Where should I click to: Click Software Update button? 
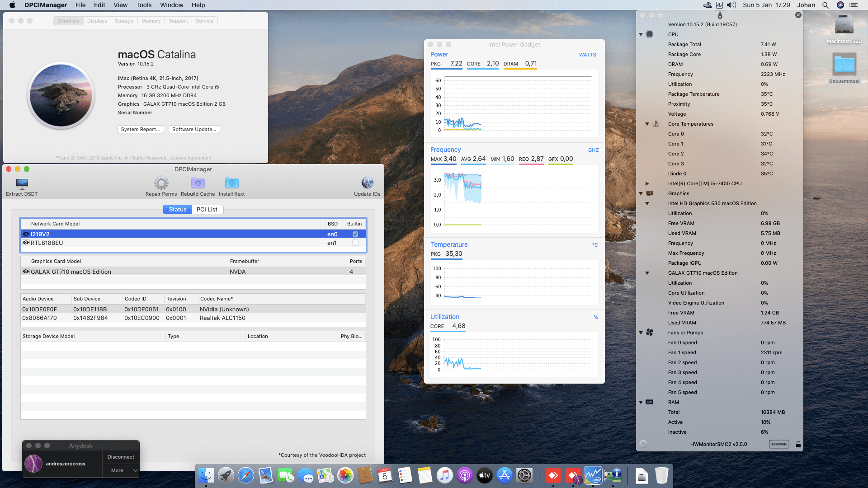coord(194,129)
